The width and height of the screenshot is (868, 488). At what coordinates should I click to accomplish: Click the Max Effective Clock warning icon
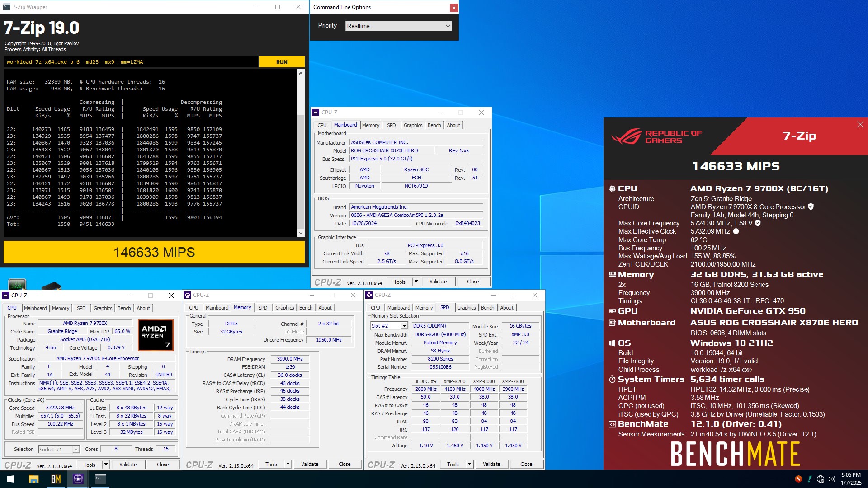(x=736, y=231)
